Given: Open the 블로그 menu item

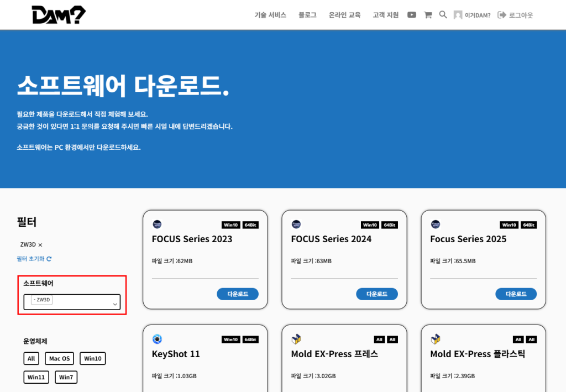Looking at the screenshot, I should coord(307,15).
